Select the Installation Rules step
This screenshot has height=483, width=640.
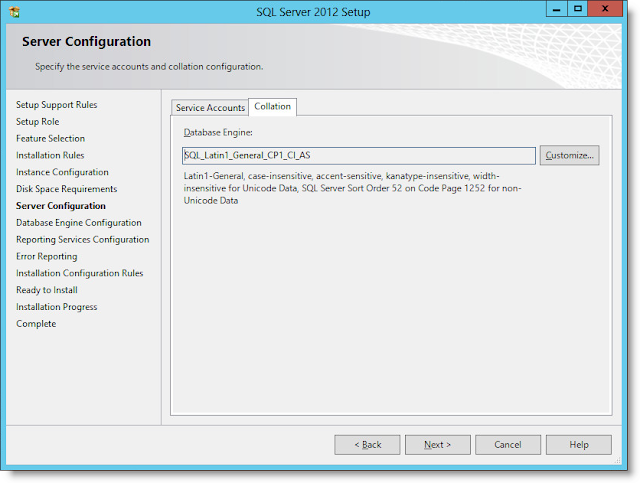50,155
